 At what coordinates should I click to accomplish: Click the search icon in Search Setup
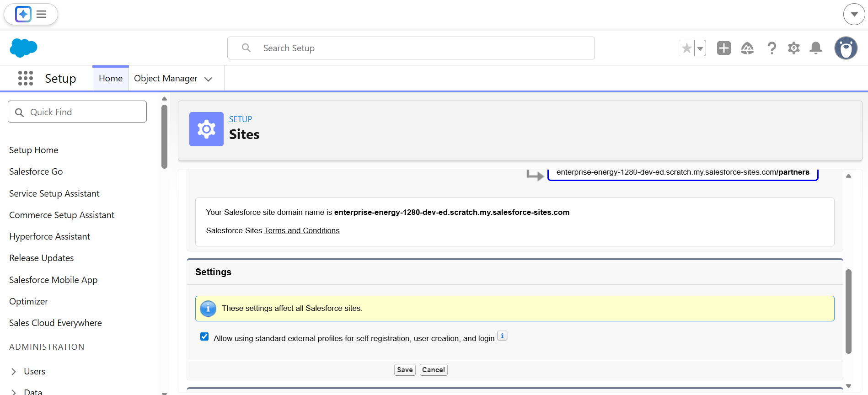coord(246,48)
